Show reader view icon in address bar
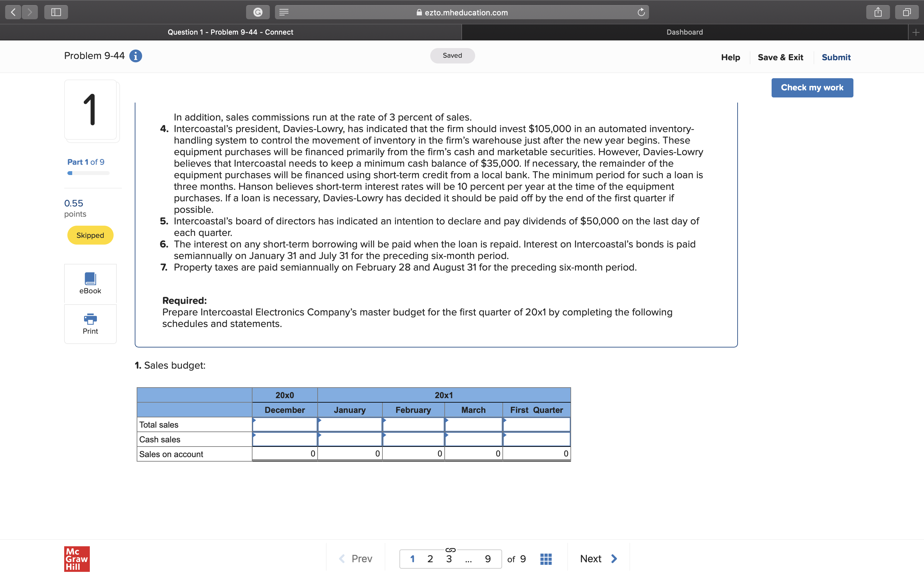This screenshot has height=577, width=924. [284, 12]
